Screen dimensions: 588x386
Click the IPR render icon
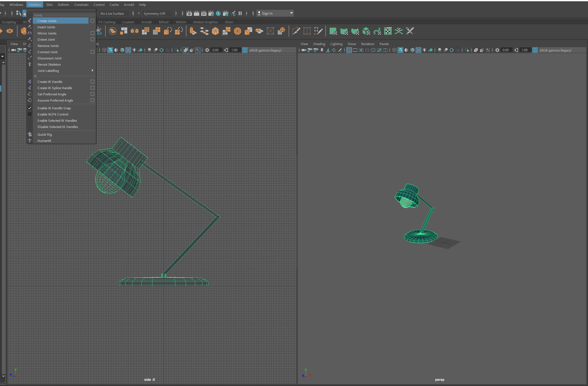[204, 13]
